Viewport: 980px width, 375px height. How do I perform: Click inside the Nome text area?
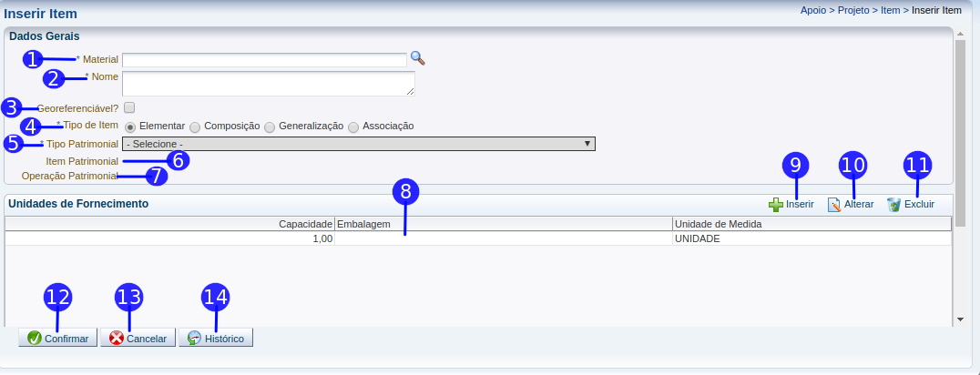point(268,84)
